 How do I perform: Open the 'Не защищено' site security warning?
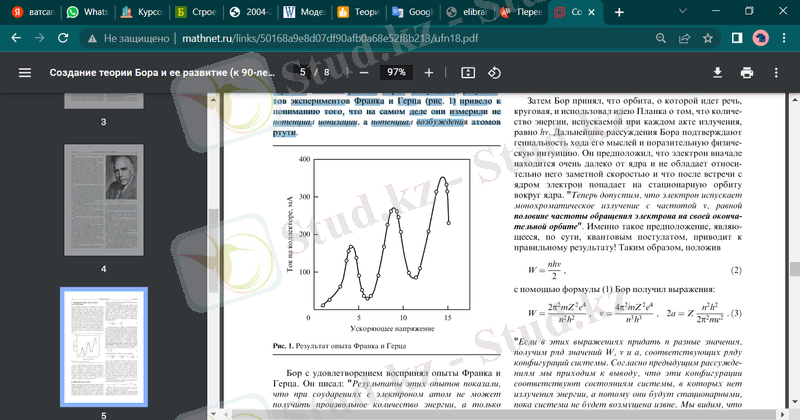[x=129, y=38]
